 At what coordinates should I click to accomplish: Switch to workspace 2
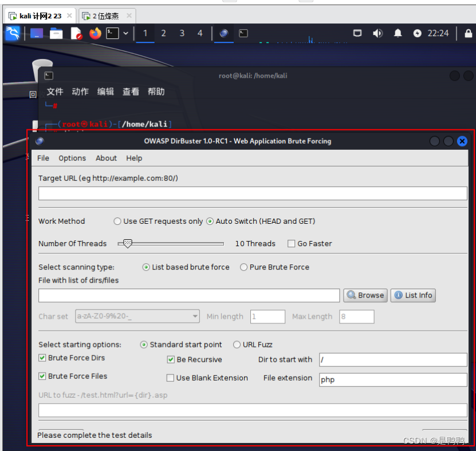[x=163, y=33]
